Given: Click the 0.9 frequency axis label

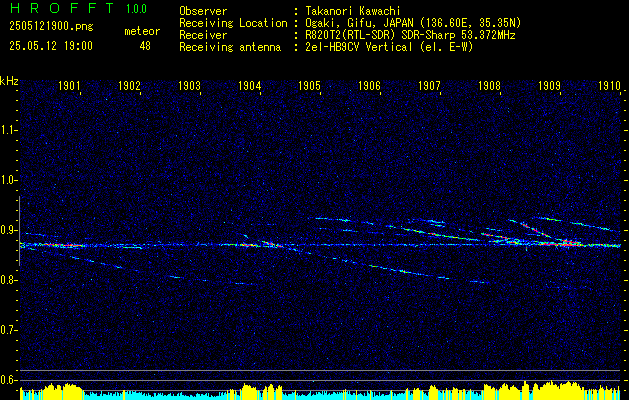Looking at the screenshot, I should 8,230.
